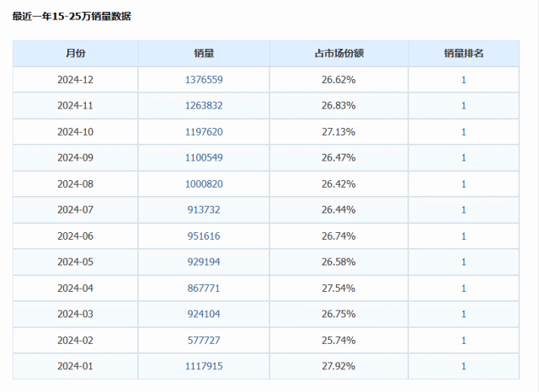Open sales figure 1376559 link
This screenshot has height=392, width=539.
pyautogui.click(x=204, y=80)
